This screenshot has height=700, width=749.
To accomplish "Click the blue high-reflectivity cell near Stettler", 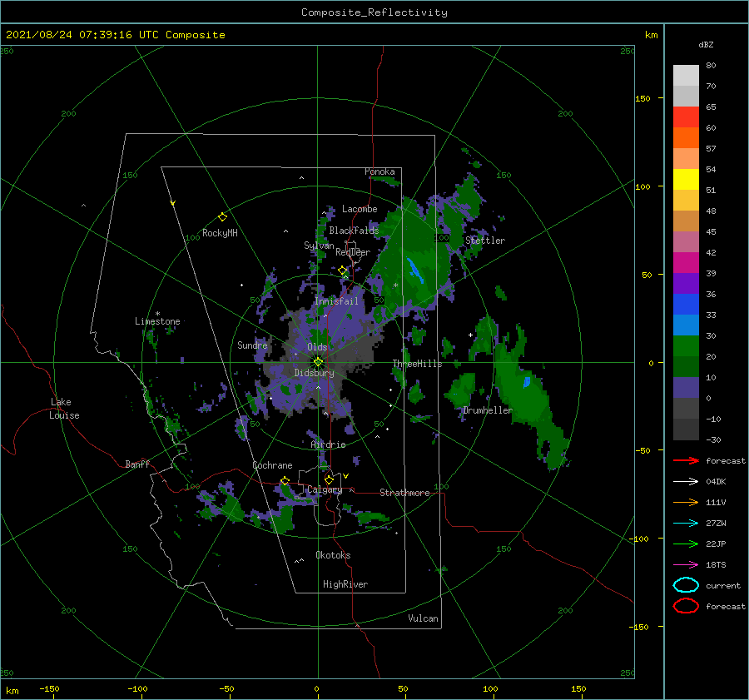I will [x=414, y=271].
